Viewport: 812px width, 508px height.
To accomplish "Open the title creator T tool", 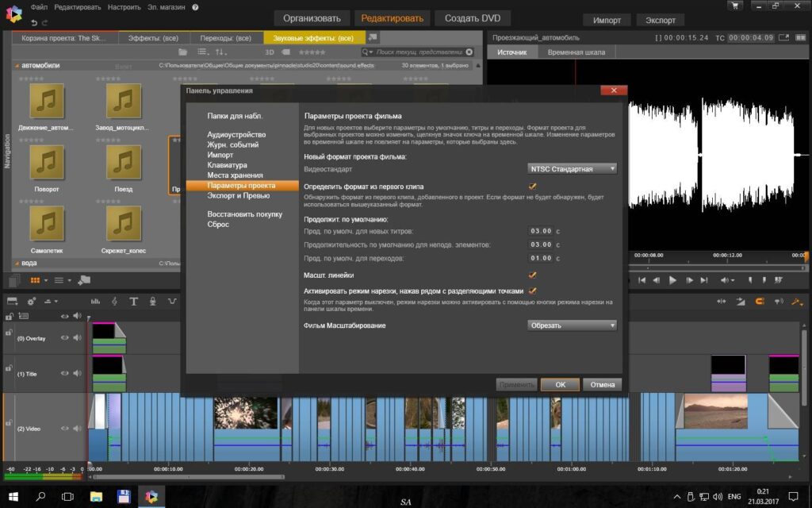I will coord(133,301).
